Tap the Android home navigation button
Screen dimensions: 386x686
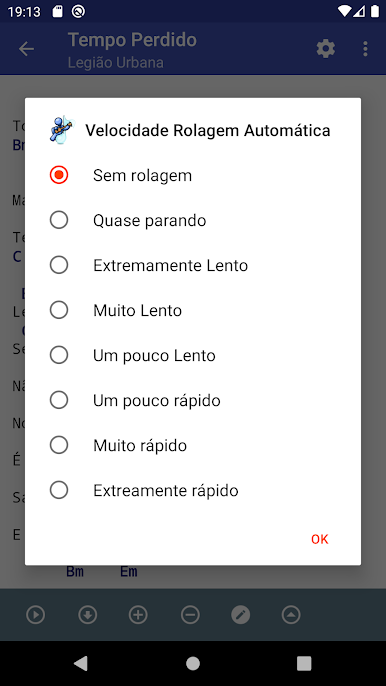pyautogui.click(x=193, y=663)
